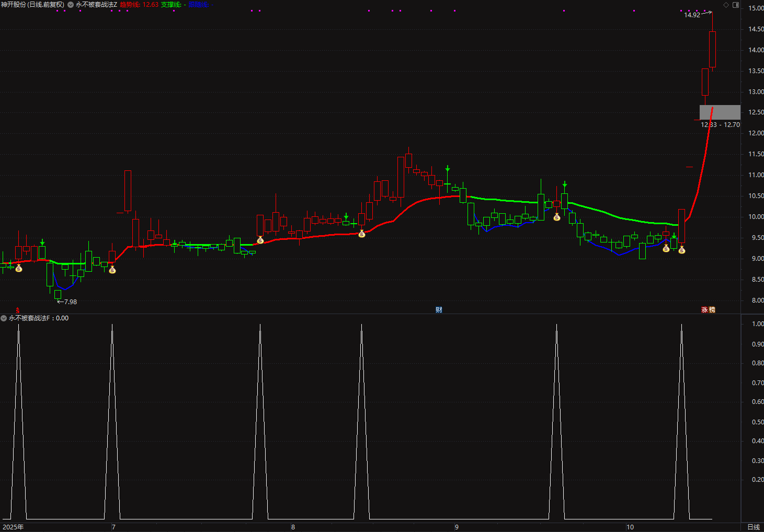This screenshot has width=764, height=532.
Task: Click the diamond marker icon at top right
Action: click(x=726, y=5)
